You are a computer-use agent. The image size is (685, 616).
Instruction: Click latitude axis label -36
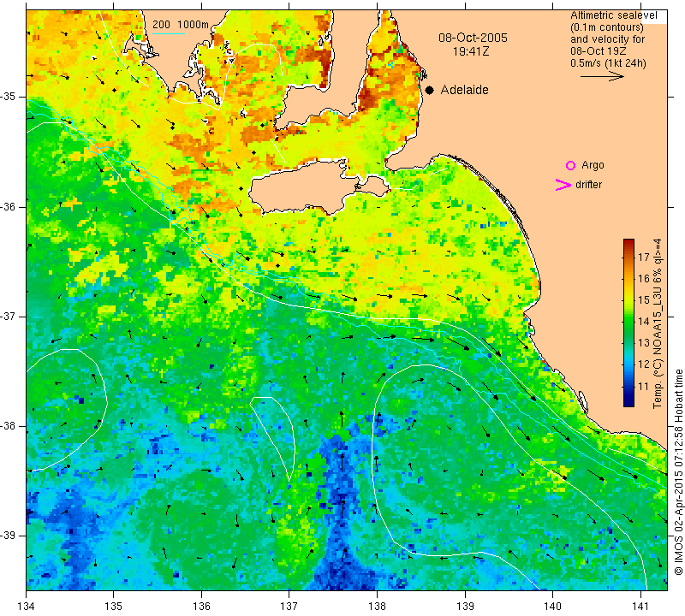(9, 206)
